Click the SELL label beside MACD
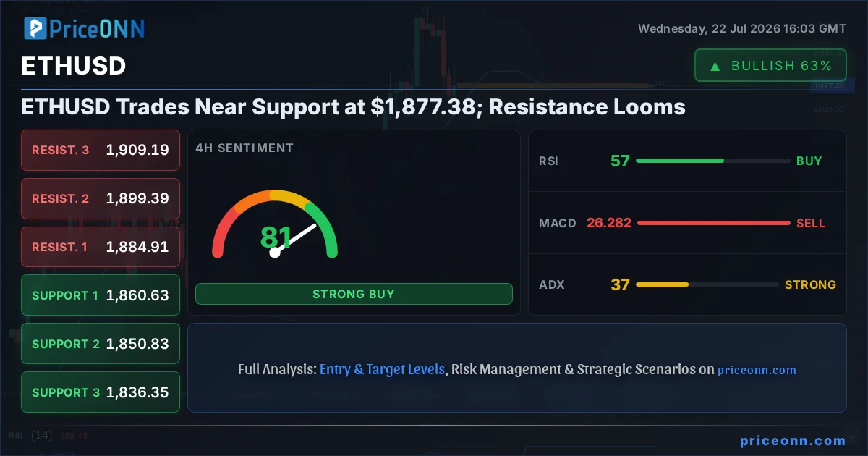 pos(811,223)
